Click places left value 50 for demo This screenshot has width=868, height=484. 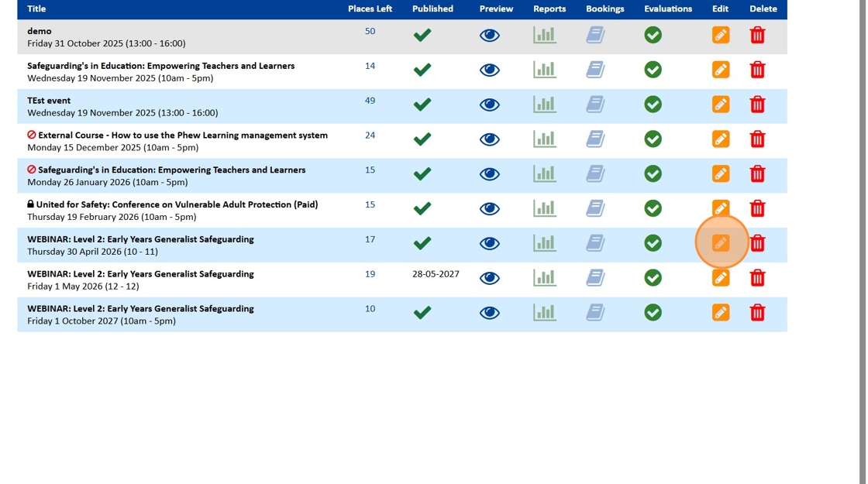coord(370,31)
